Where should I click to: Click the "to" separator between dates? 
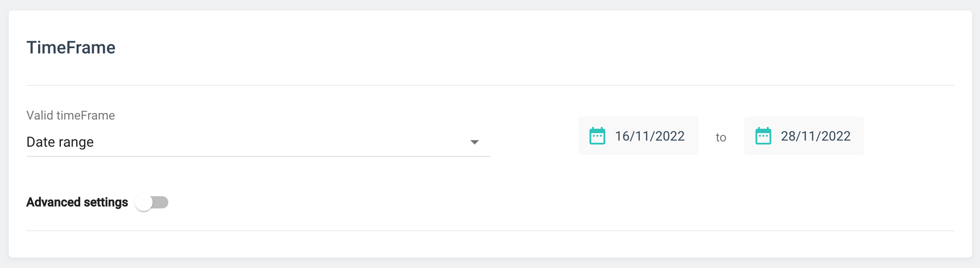click(x=721, y=138)
